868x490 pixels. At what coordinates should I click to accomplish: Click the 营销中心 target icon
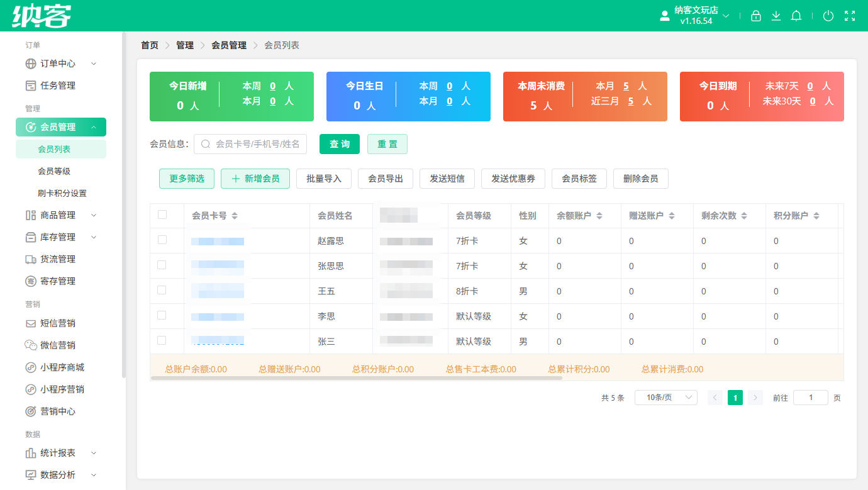pos(31,411)
